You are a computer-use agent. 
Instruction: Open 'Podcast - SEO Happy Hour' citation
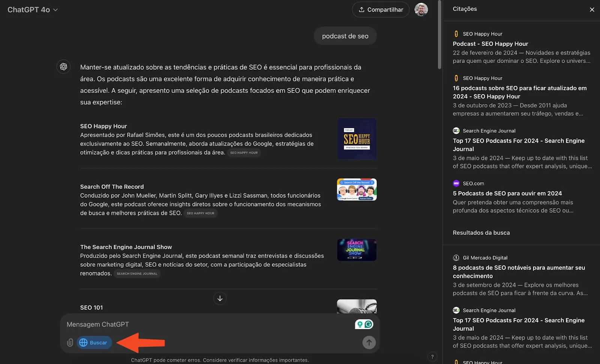pos(490,44)
